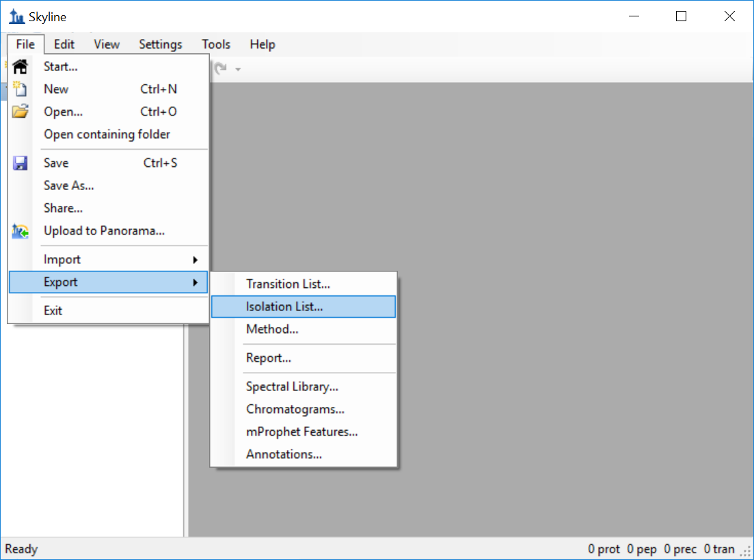Click the '0 prot' status count

(x=604, y=549)
